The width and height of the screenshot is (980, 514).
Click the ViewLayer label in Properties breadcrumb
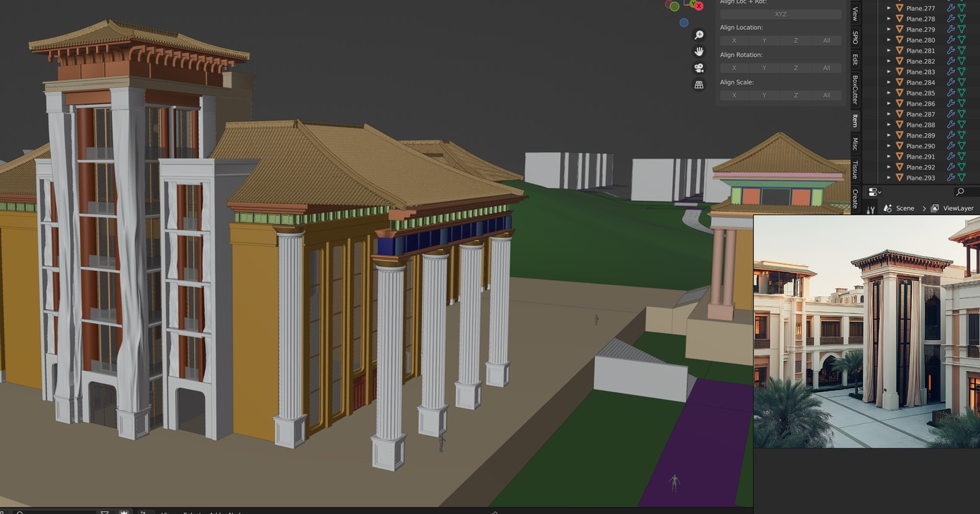pos(958,208)
